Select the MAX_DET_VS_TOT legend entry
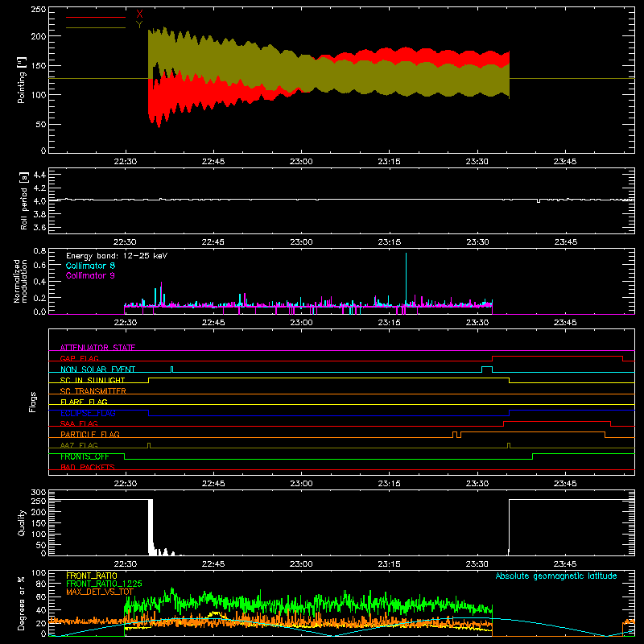This screenshot has height=644, width=644. (x=100, y=592)
